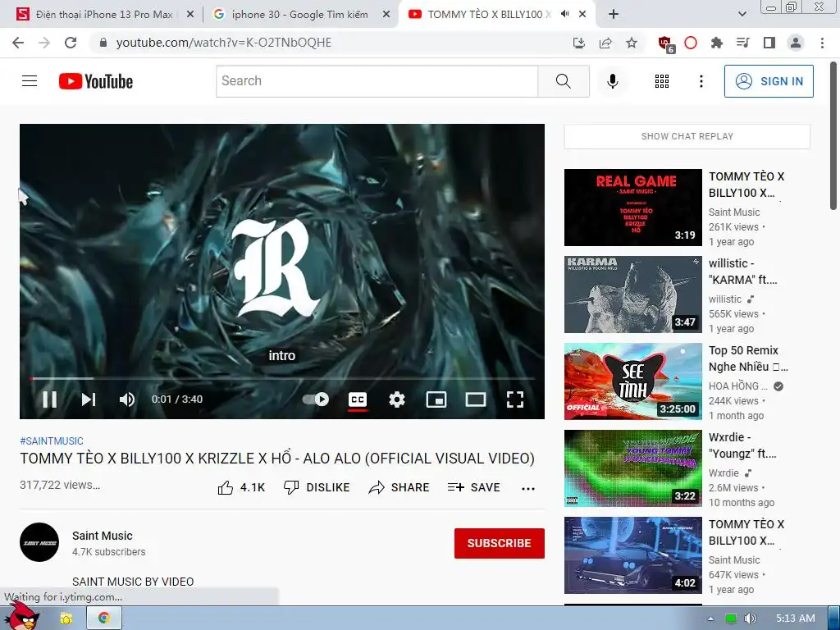Click the video progress bar
This screenshot has height=630, width=840.
tap(282, 378)
